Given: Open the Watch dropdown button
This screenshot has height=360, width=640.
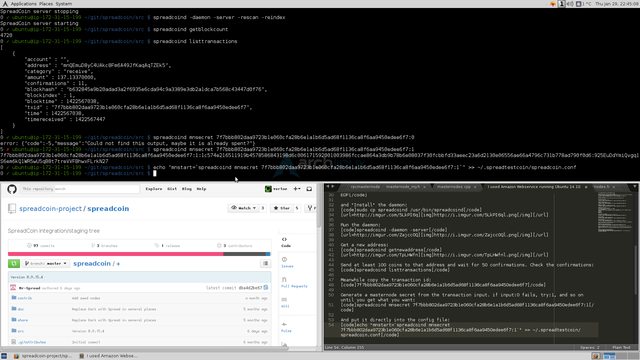Looking at the screenshot, I should point(244,208).
